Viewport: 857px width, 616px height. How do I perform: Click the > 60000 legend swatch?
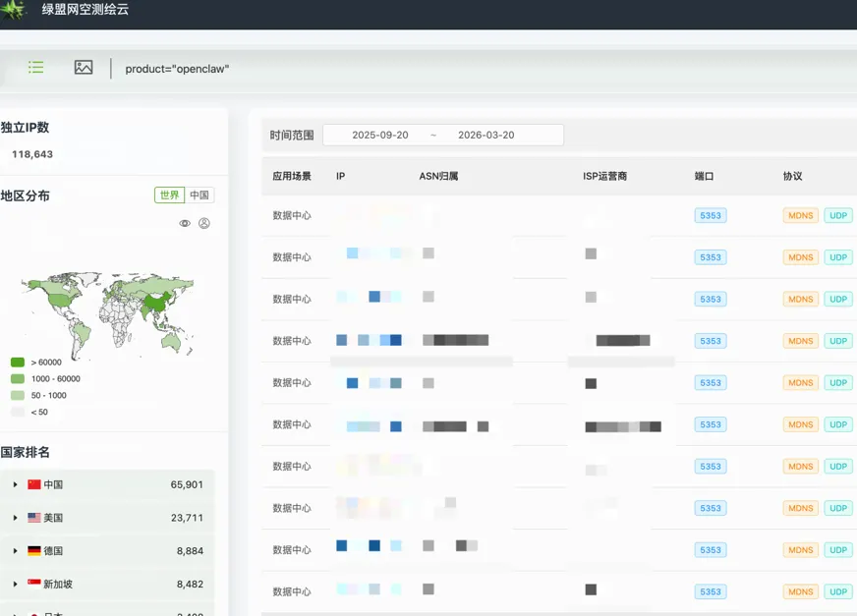(x=18, y=363)
